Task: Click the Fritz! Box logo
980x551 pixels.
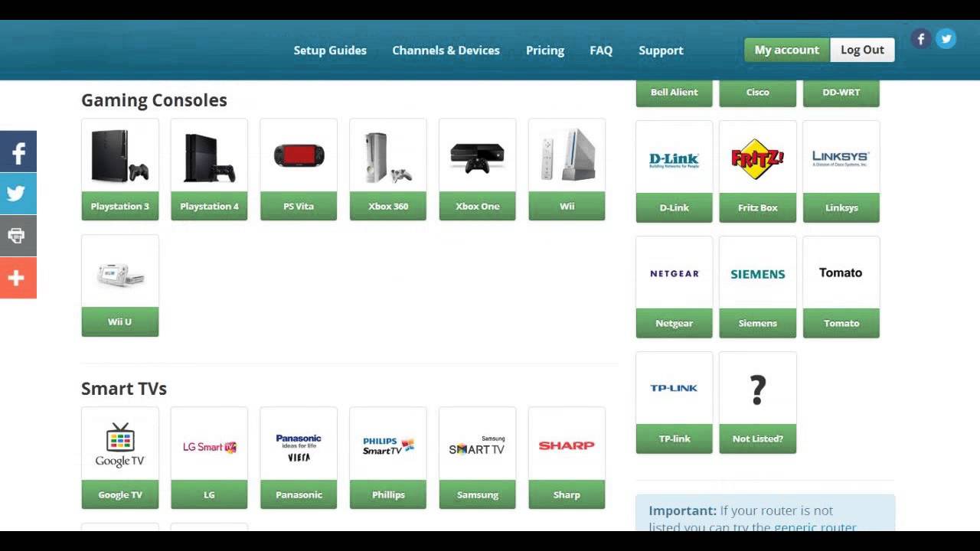Action: (757, 158)
